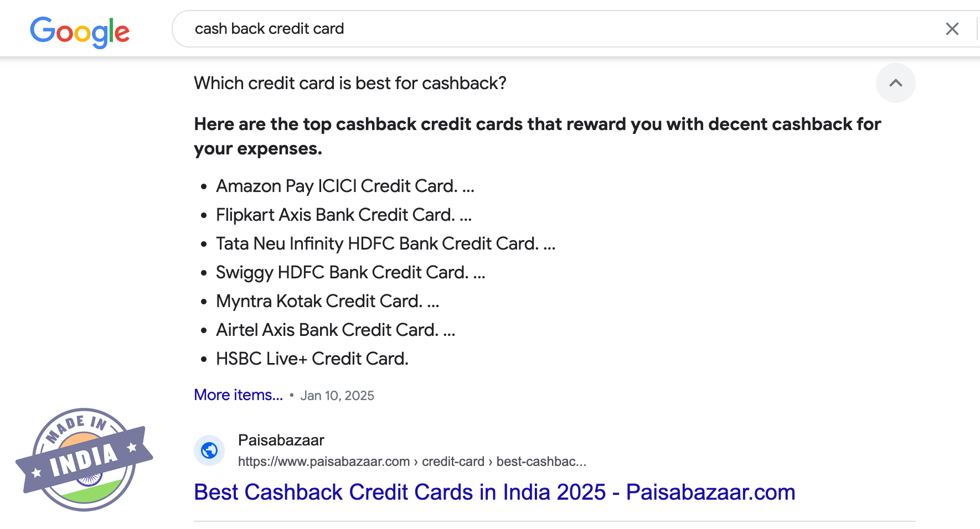Click the Paisabazaar site name

coord(281,440)
